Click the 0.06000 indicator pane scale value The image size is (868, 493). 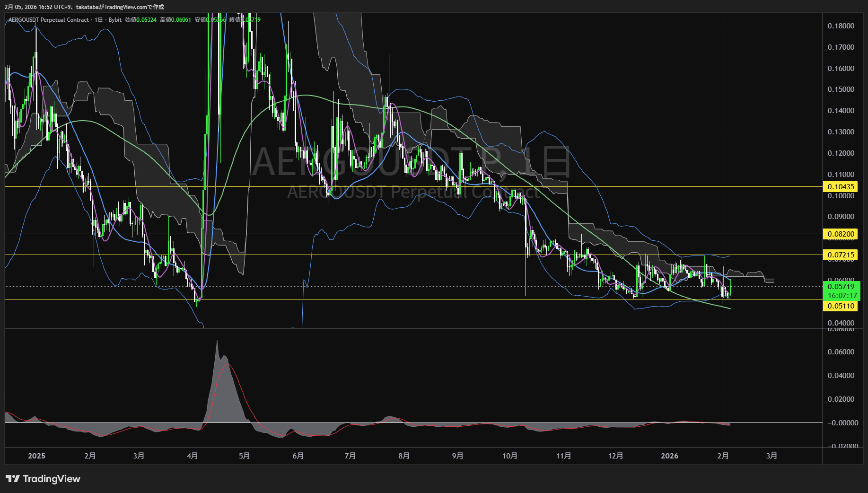[841, 352]
